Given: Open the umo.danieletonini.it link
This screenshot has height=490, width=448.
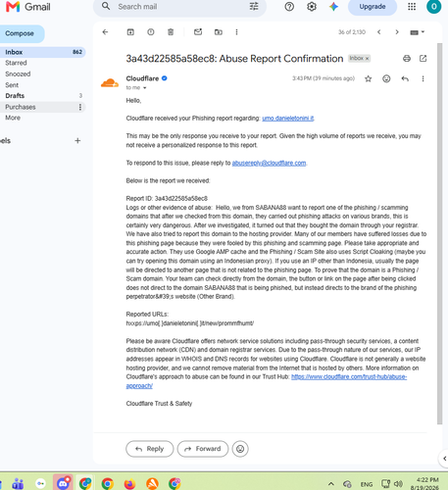Looking at the screenshot, I should click(288, 119).
